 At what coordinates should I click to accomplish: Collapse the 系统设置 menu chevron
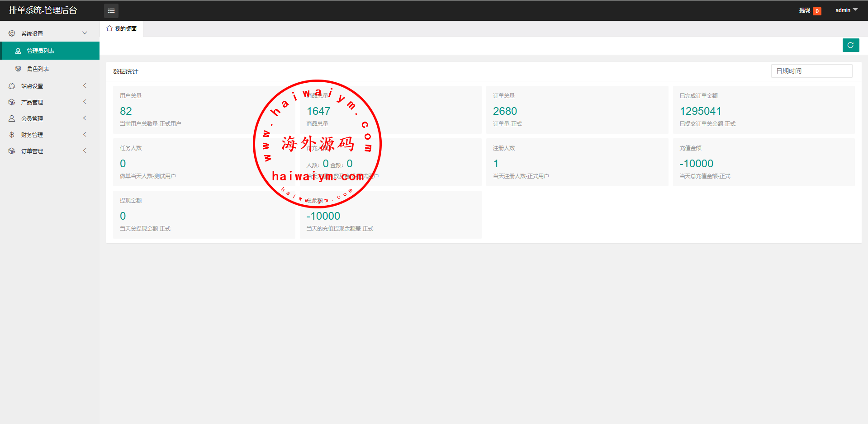tap(85, 33)
